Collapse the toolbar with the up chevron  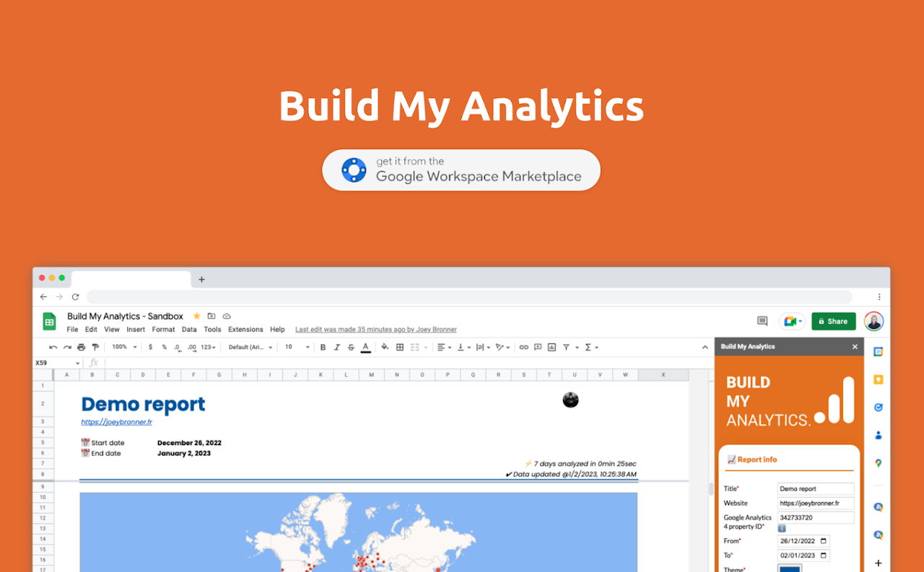coord(705,347)
